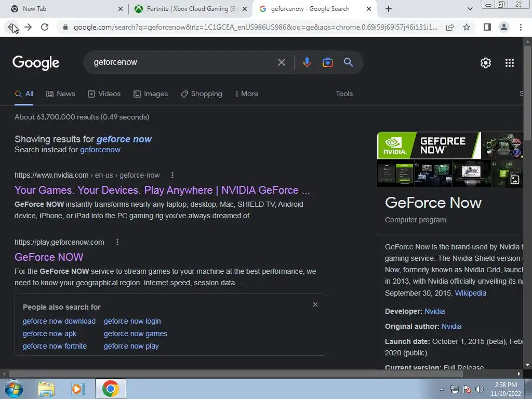This screenshot has height=399, width=532.
Task: Start voice search with microphone icon
Action: tap(307, 62)
